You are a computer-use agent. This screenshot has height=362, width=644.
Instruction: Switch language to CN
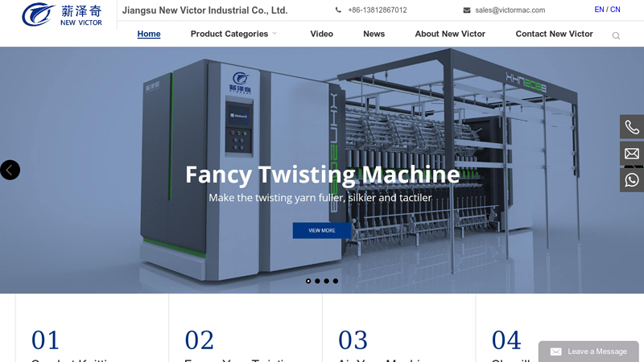(615, 10)
